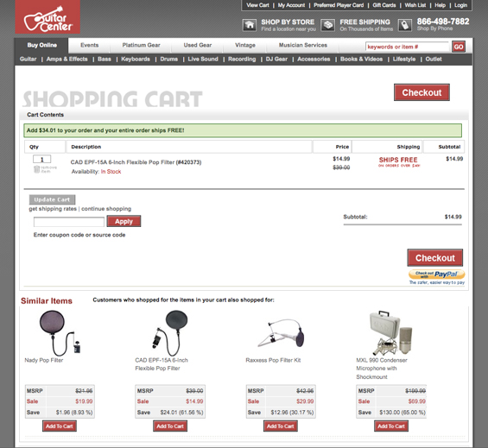The width and height of the screenshot is (488, 448).
Task: Click the continue shopping link
Action: [x=106, y=209]
